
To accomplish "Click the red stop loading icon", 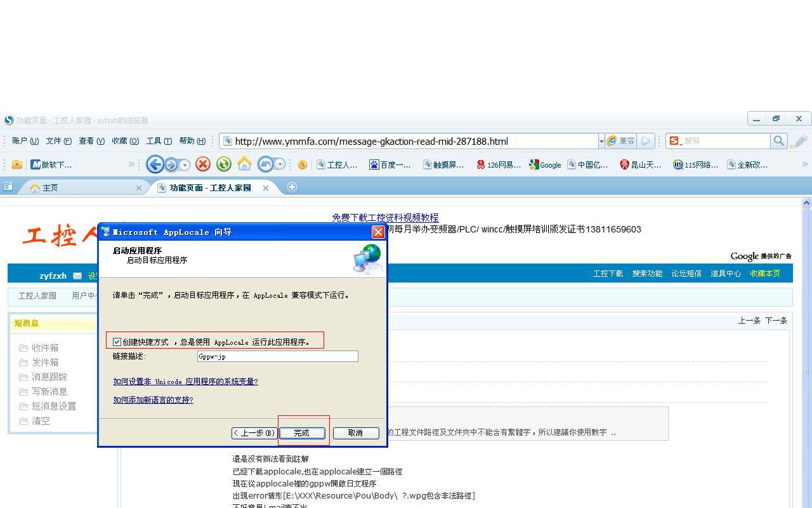I will coord(203,164).
